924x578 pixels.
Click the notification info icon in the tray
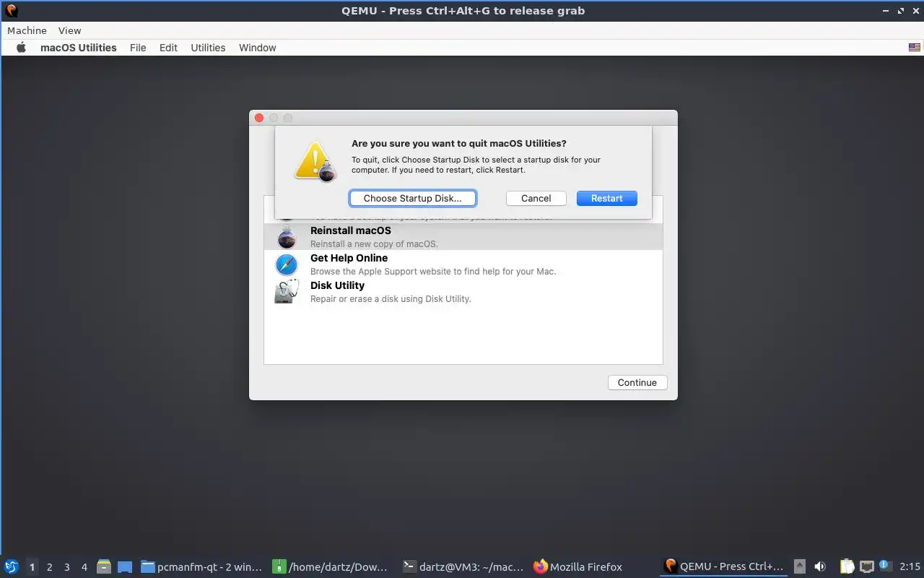[x=885, y=566]
